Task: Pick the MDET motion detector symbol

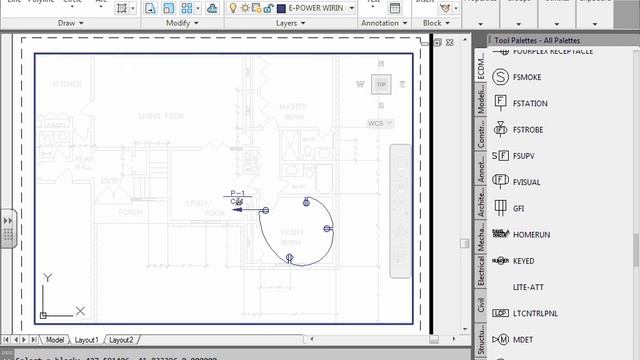Action: pos(513,340)
